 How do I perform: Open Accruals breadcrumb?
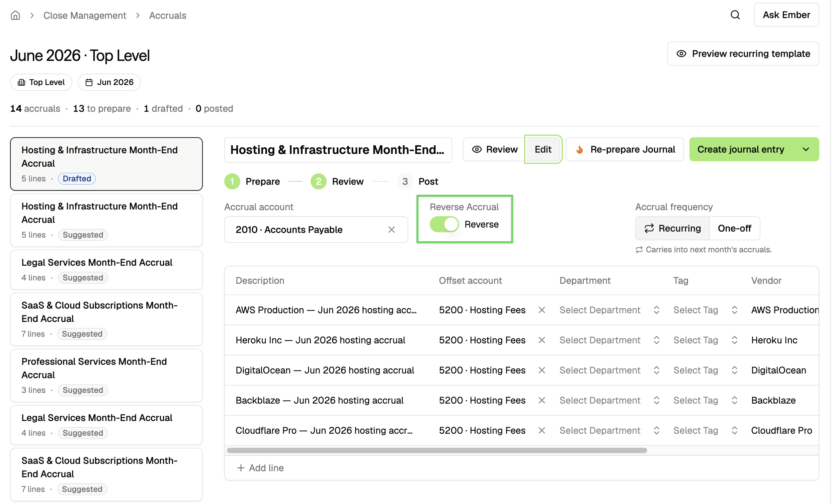coord(167,15)
